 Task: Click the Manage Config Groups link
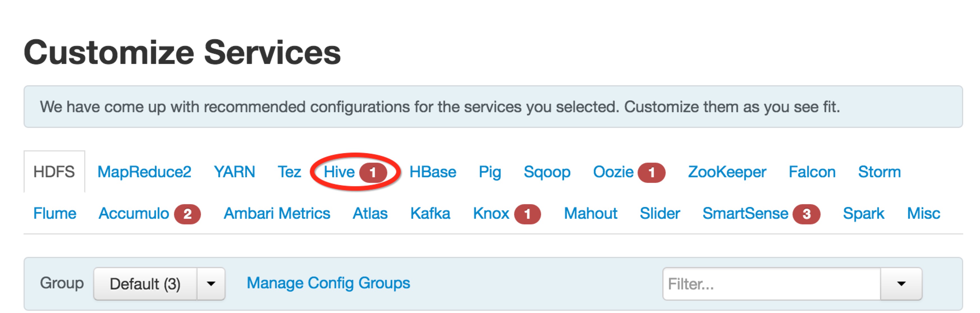point(328,283)
